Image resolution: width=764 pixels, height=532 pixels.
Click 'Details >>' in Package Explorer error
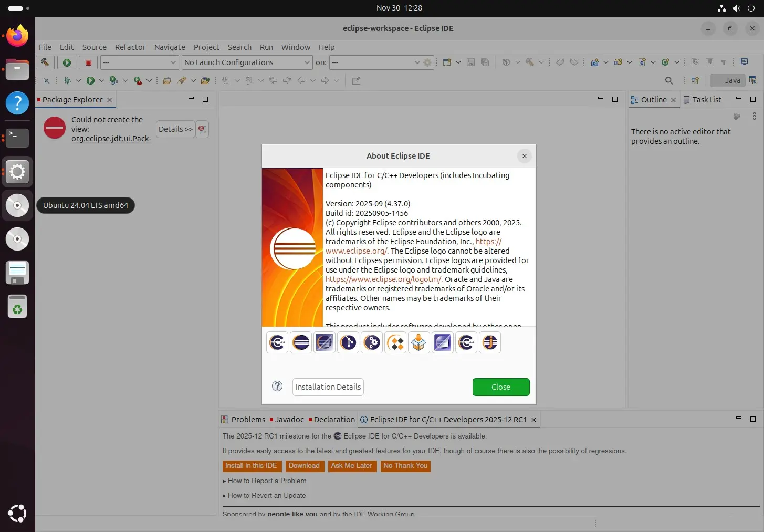175,129
